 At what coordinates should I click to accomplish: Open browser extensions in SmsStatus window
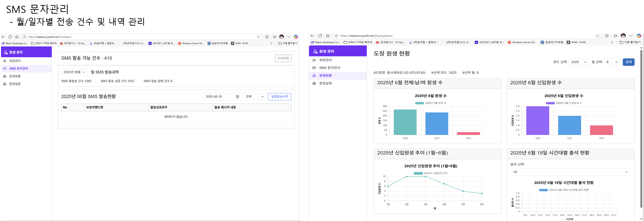267,37
